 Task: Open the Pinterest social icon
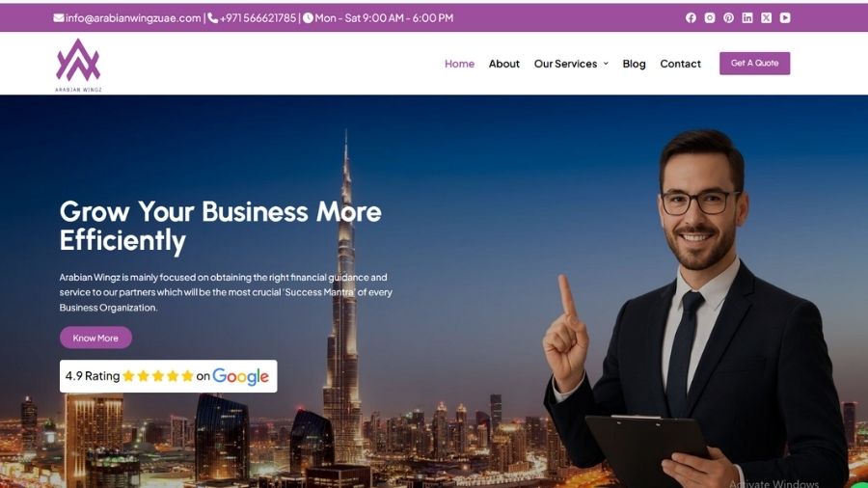pos(728,17)
